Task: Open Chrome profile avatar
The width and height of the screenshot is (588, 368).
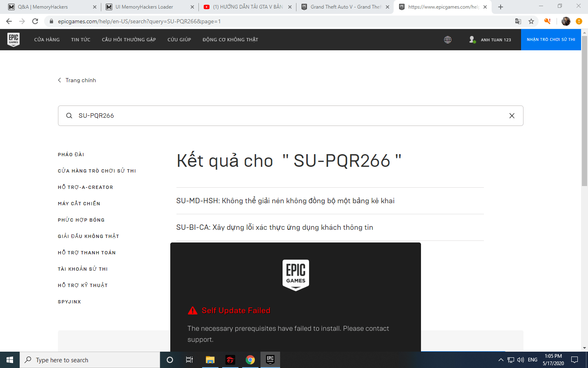Action: (566, 21)
